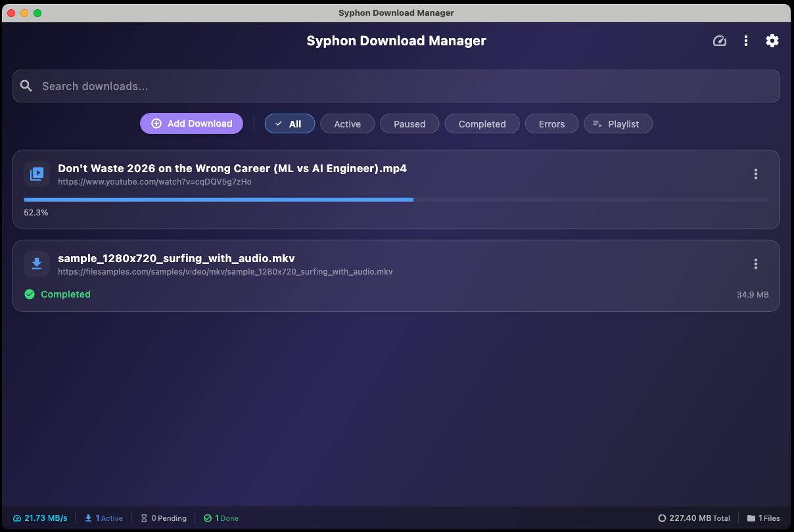Toggle the Errors filter
Screen dimensions: 794x532
(551, 123)
